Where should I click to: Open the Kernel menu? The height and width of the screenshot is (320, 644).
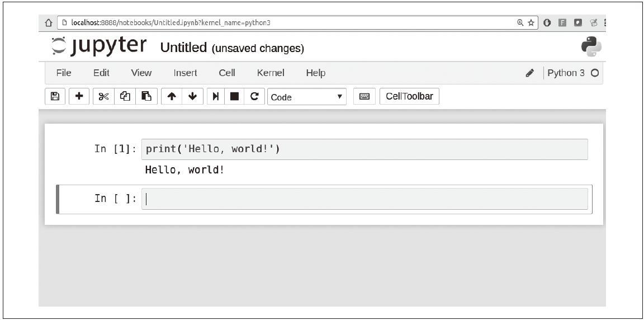[x=271, y=73]
